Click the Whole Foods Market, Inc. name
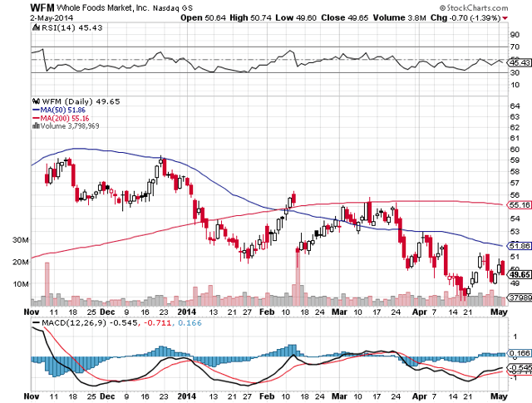 click(103, 7)
